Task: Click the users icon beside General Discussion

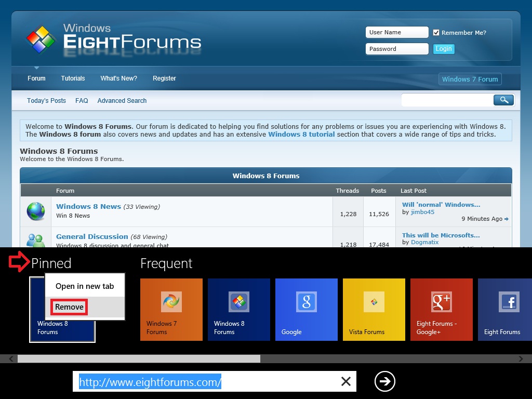Action: 36,240
